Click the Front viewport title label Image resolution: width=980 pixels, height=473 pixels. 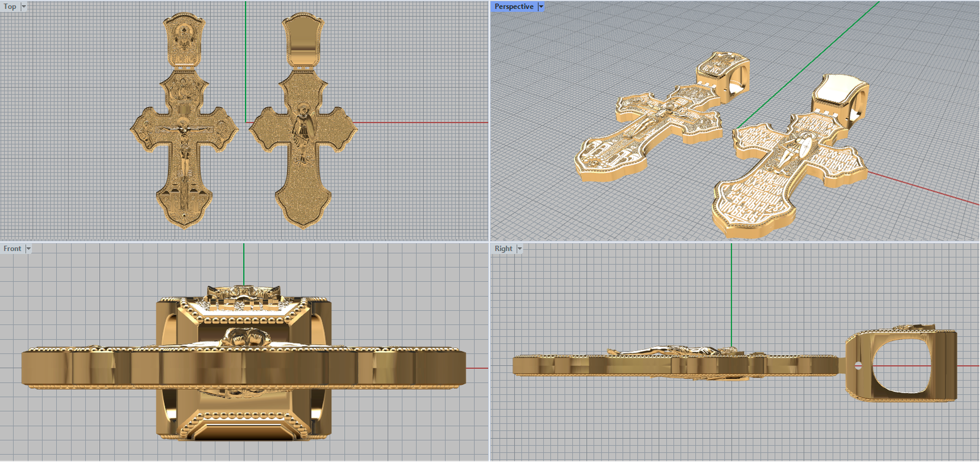click(x=12, y=249)
